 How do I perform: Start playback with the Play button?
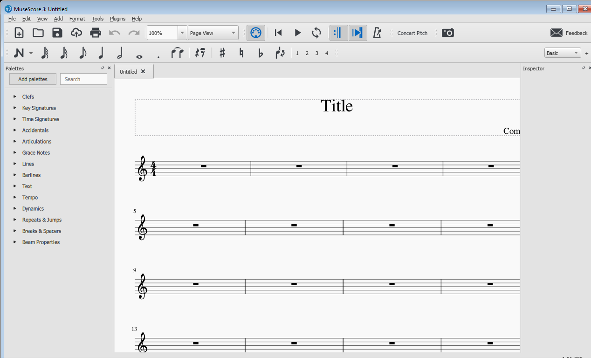(298, 33)
